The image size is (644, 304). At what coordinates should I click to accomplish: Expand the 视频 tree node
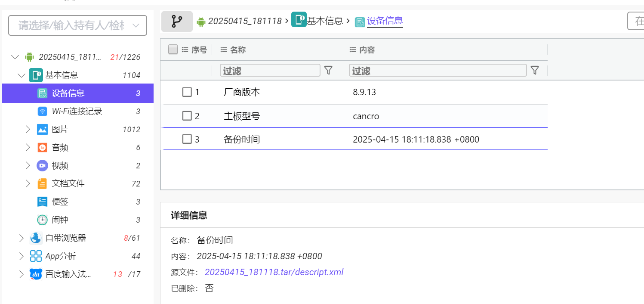click(28, 166)
